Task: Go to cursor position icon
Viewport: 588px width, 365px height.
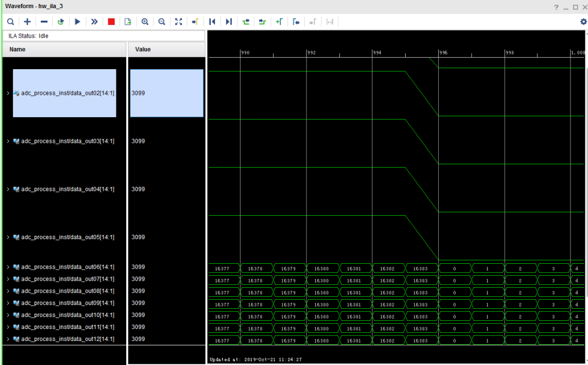Action: pos(195,22)
